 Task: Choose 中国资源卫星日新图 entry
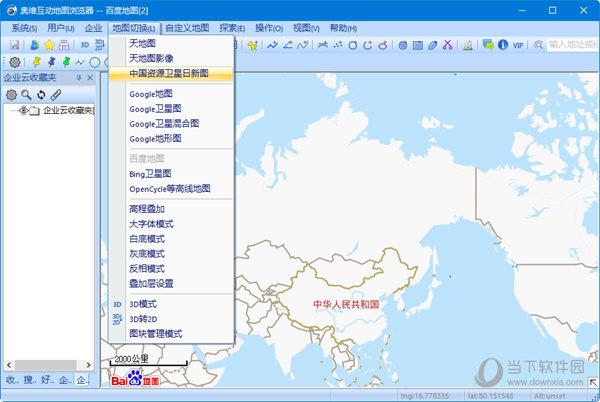pyautogui.click(x=171, y=73)
